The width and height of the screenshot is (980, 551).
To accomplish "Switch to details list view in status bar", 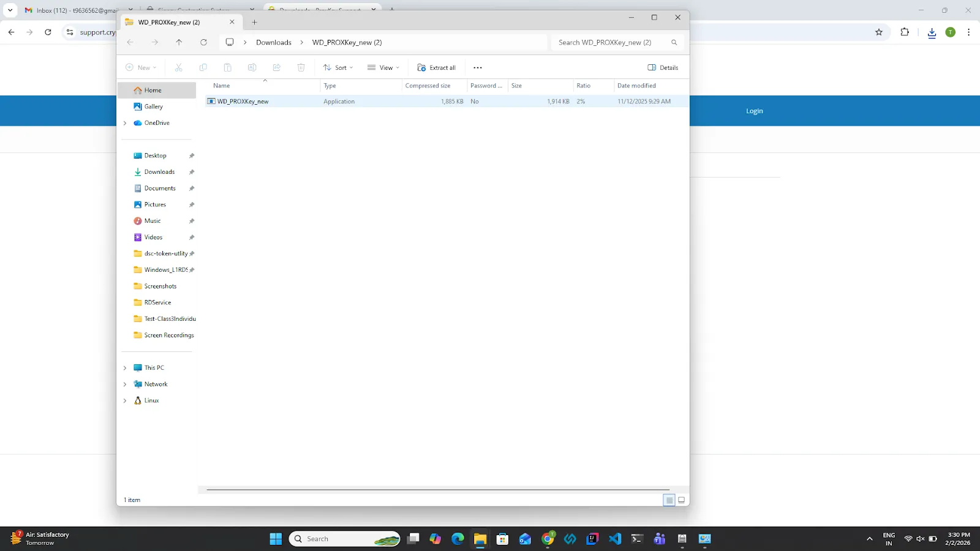I will (x=669, y=500).
